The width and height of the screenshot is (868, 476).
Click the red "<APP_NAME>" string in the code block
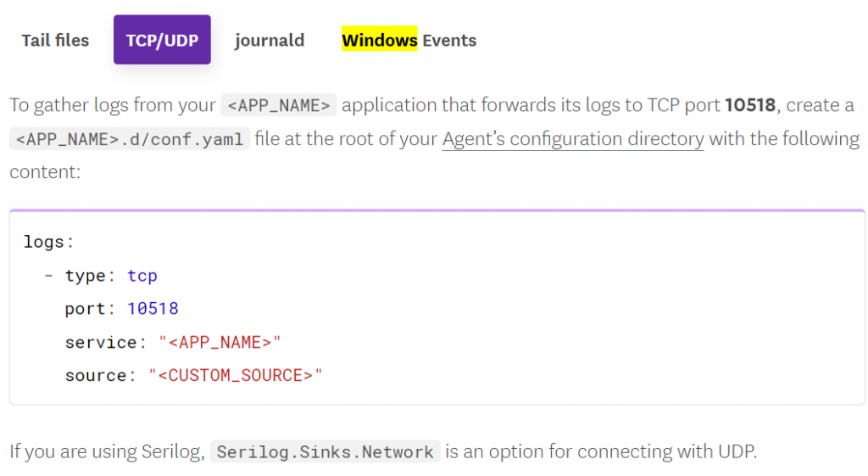point(220,342)
